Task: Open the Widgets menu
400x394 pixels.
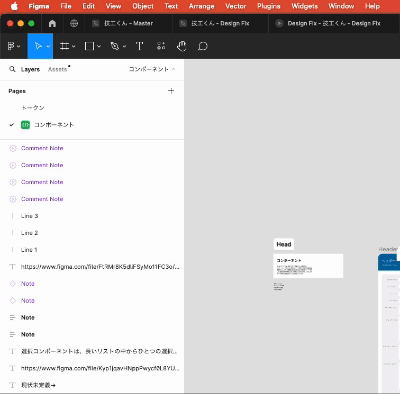Action: 304,6
